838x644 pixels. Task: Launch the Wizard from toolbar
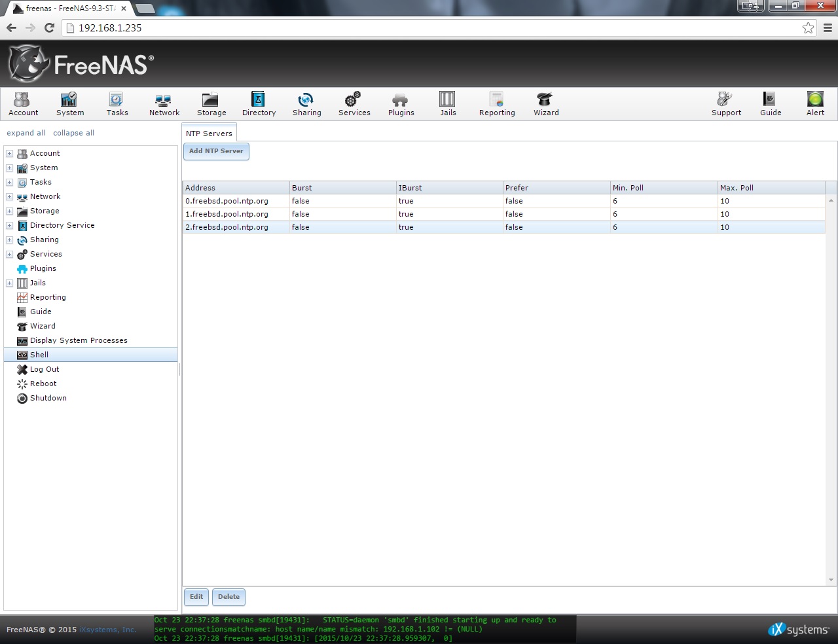click(x=546, y=103)
